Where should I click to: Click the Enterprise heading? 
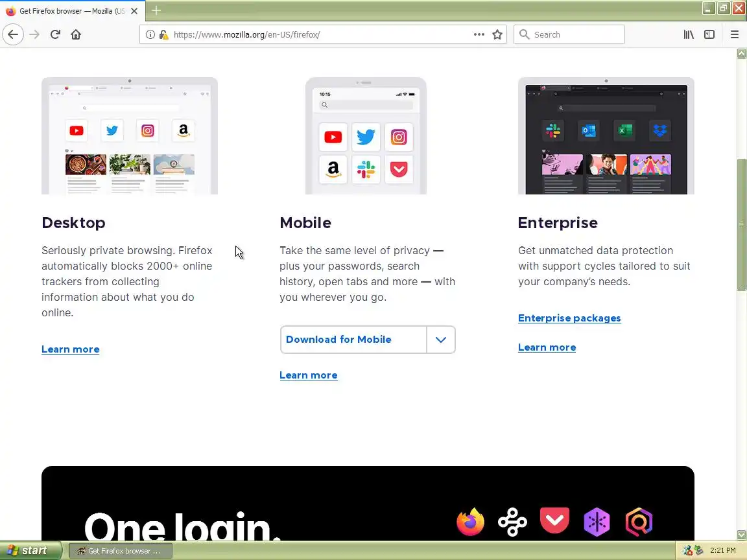[558, 223]
